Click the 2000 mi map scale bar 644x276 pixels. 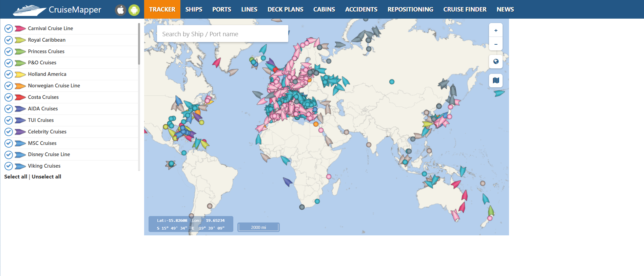(x=258, y=227)
